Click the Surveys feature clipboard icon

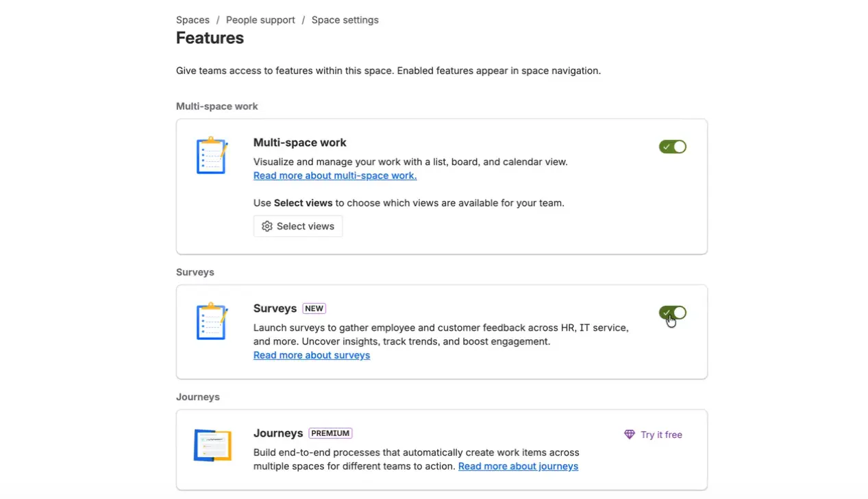pyautogui.click(x=211, y=321)
